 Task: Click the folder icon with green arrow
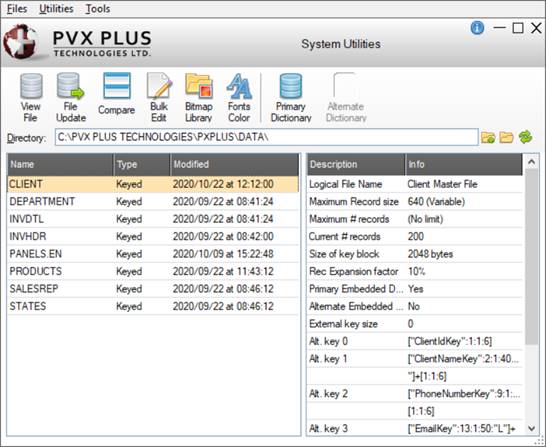[488, 138]
